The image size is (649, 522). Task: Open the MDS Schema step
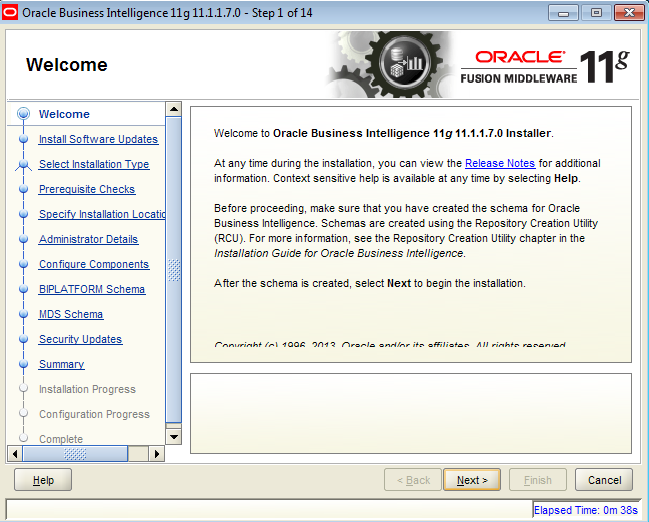71,314
